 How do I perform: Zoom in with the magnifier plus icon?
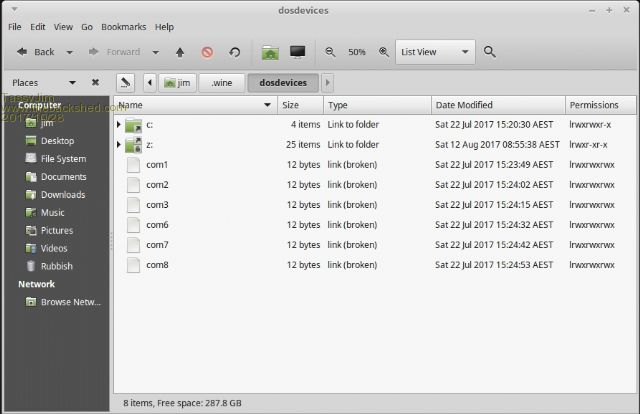pos(383,52)
